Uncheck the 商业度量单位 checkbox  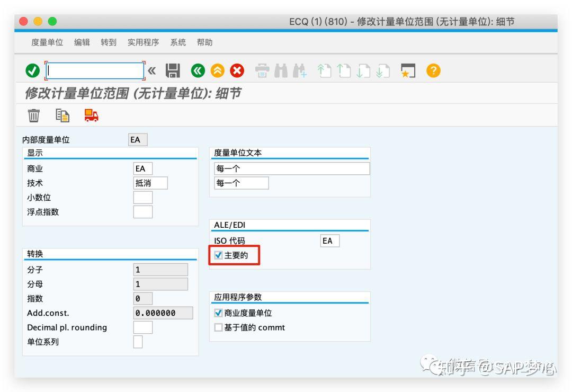(x=218, y=313)
